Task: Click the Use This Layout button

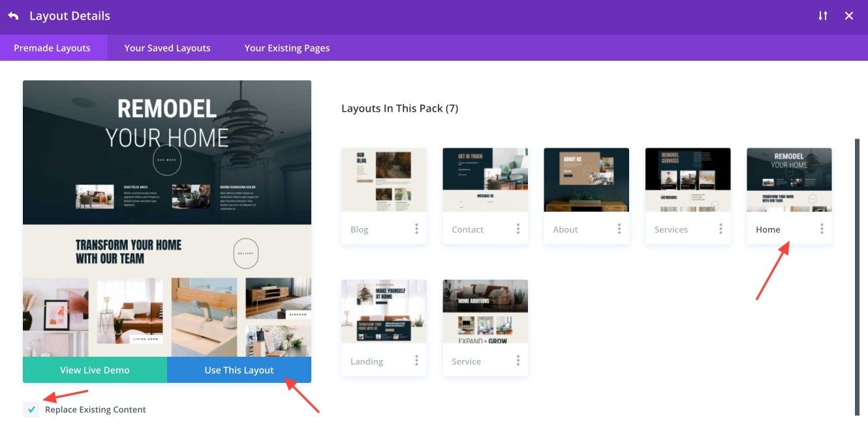Action: tap(239, 369)
